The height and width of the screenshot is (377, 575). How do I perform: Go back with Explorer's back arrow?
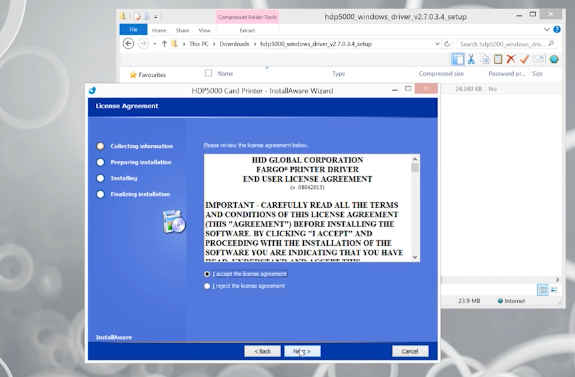(x=128, y=44)
